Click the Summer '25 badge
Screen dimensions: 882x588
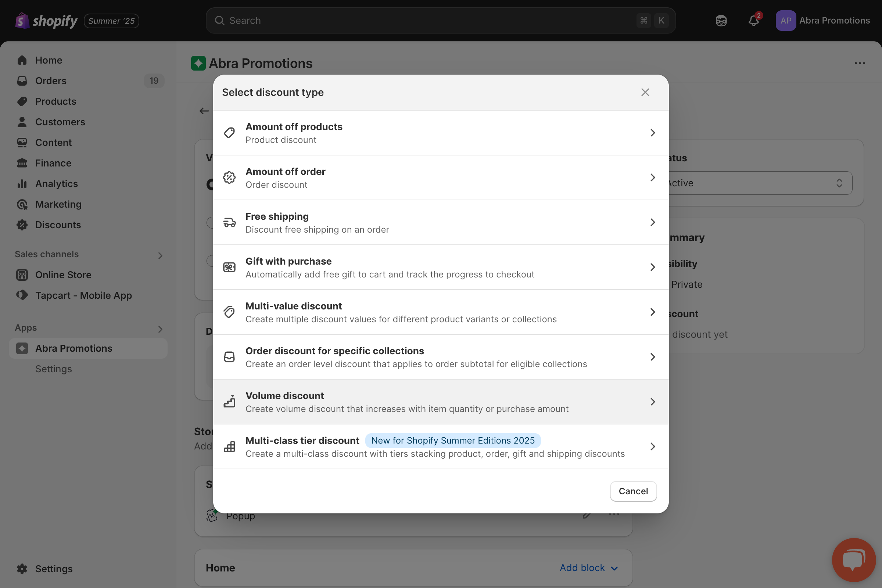111,21
